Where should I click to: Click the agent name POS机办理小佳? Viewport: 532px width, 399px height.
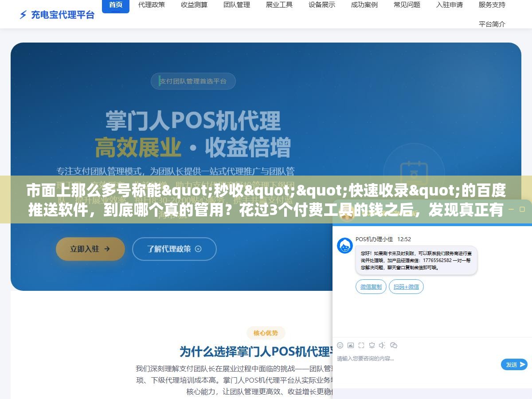(374, 239)
